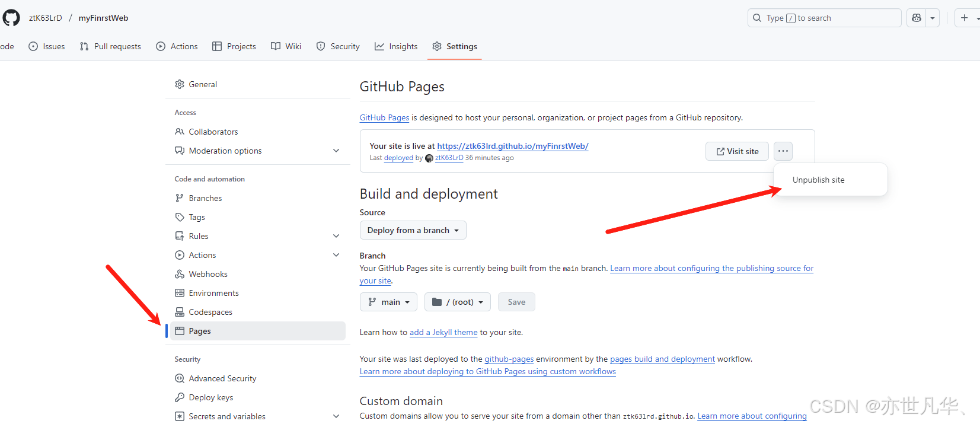
Task: Click the plus create-new icon
Action: 965,18
